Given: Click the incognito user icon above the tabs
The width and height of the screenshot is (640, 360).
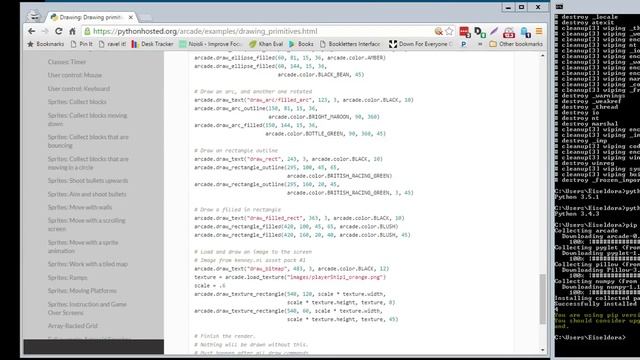Looking at the screenshot, I should [35, 15].
